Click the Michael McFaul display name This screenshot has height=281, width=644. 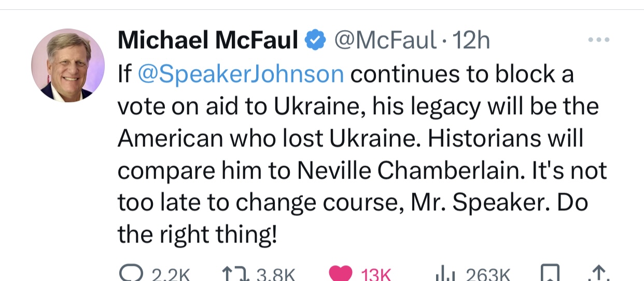coord(208,41)
